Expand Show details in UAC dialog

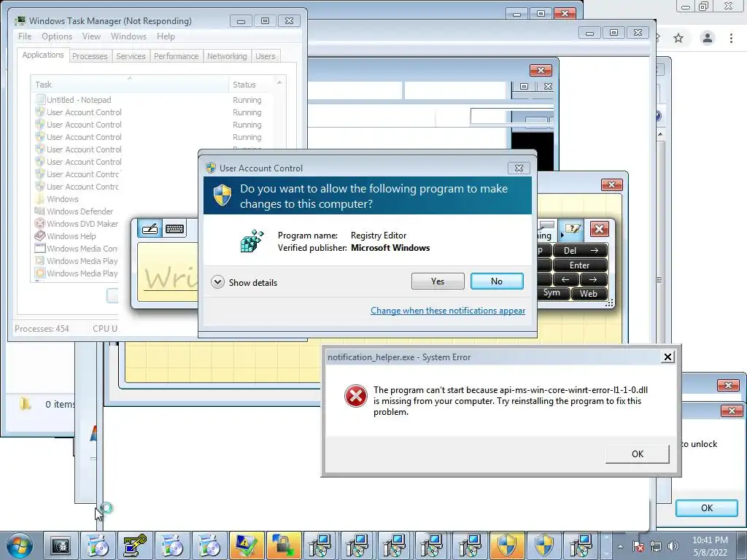[244, 282]
